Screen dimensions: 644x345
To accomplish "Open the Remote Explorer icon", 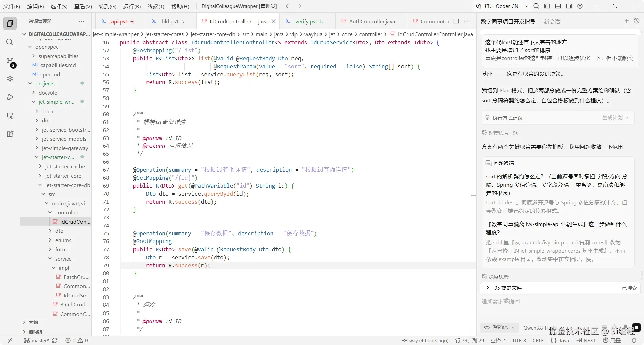I will 10,116.
